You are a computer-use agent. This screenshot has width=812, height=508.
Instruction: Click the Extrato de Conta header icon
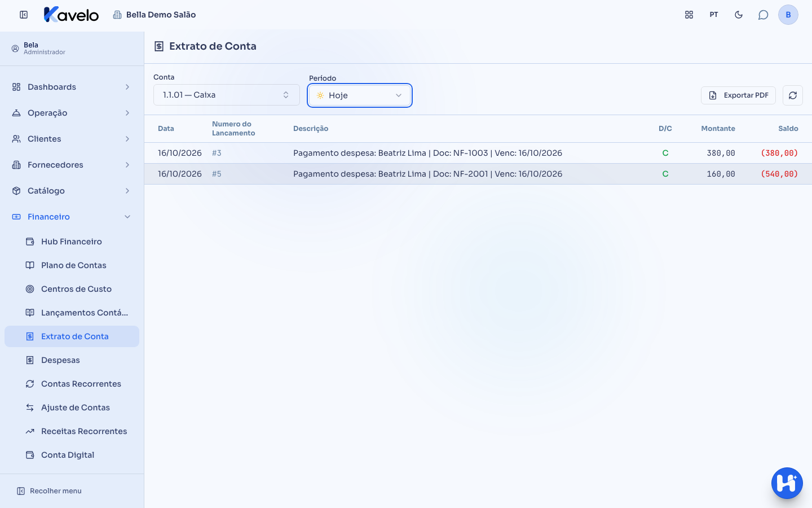tap(159, 46)
